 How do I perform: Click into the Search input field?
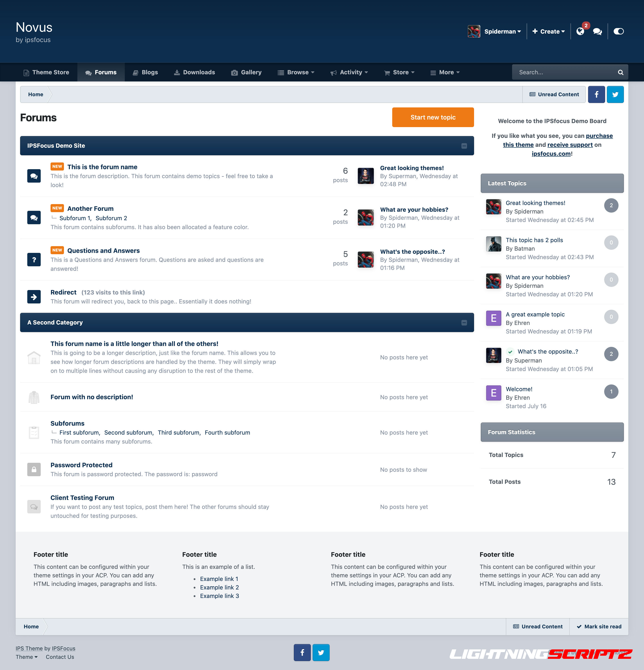[x=564, y=73]
